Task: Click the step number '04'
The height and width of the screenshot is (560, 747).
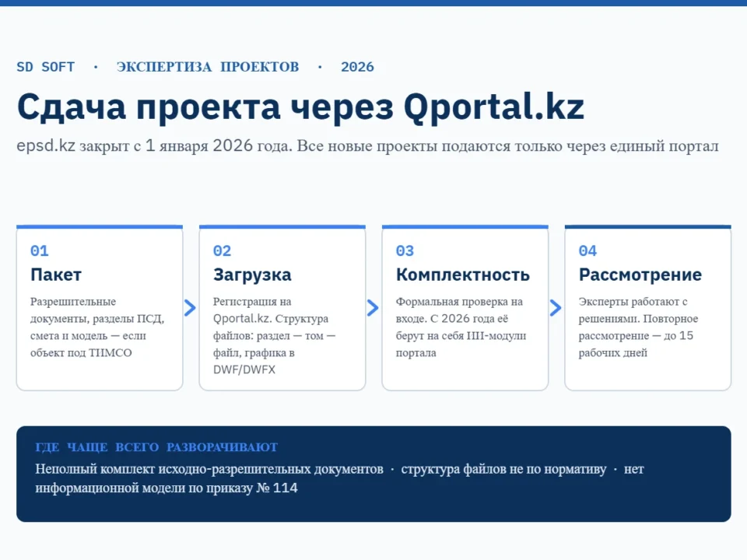Action: click(x=587, y=251)
